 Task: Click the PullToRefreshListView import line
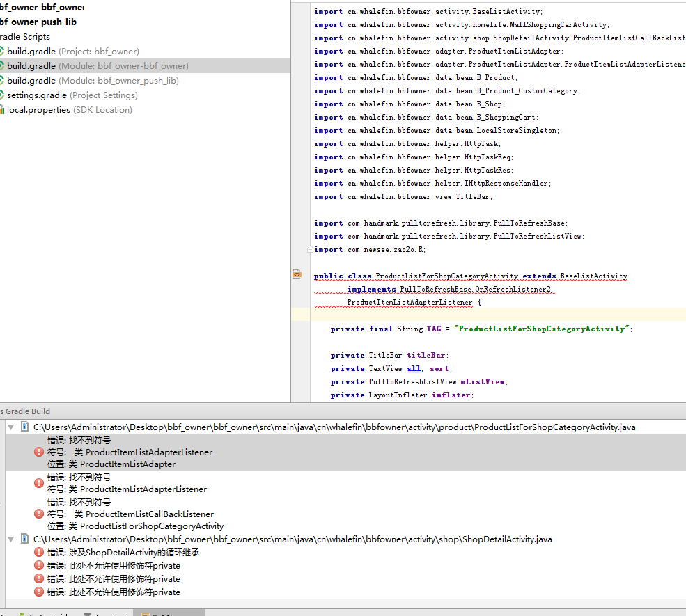(449, 236)
